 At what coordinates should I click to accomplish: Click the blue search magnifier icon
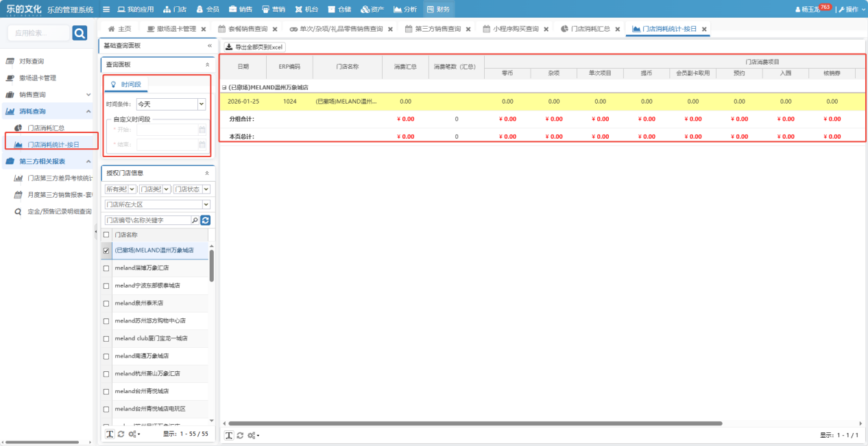coord(80,33)
